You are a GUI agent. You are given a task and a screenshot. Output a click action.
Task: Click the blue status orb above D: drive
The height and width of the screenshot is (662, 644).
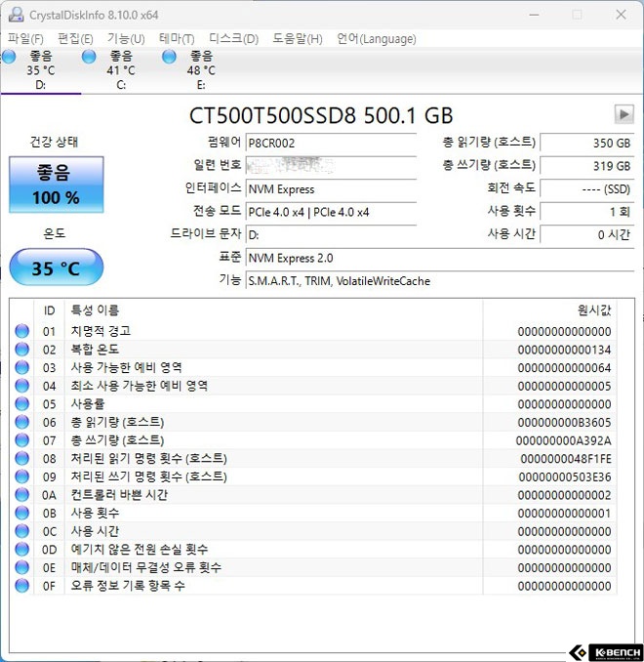9,57
